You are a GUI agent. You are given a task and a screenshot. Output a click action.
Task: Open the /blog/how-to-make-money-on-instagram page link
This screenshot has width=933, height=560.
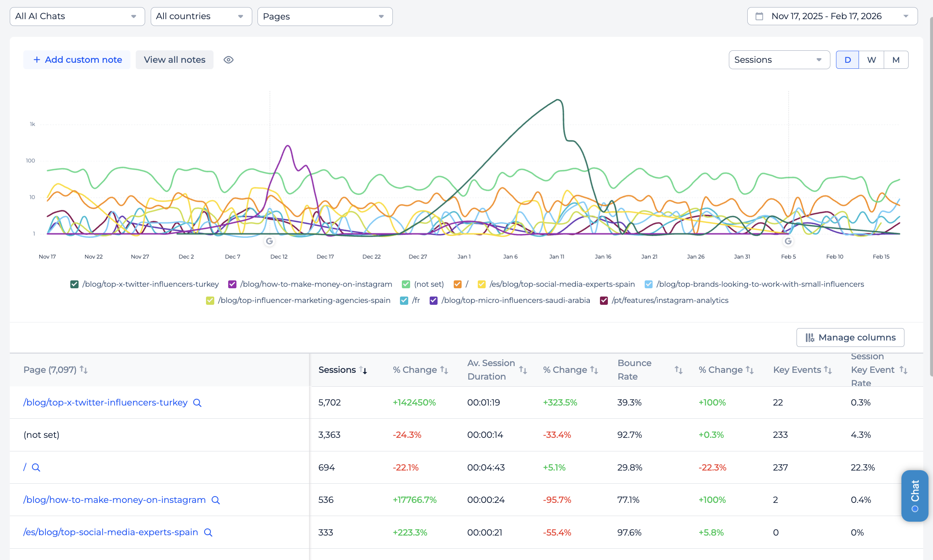[x=114, y=499]
